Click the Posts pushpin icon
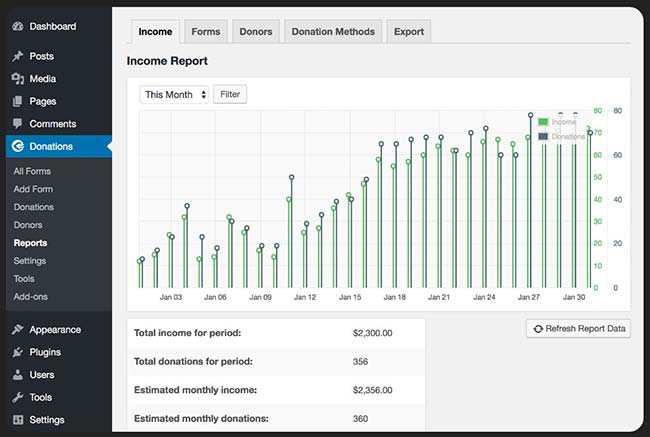 click(x=17, y=56)
